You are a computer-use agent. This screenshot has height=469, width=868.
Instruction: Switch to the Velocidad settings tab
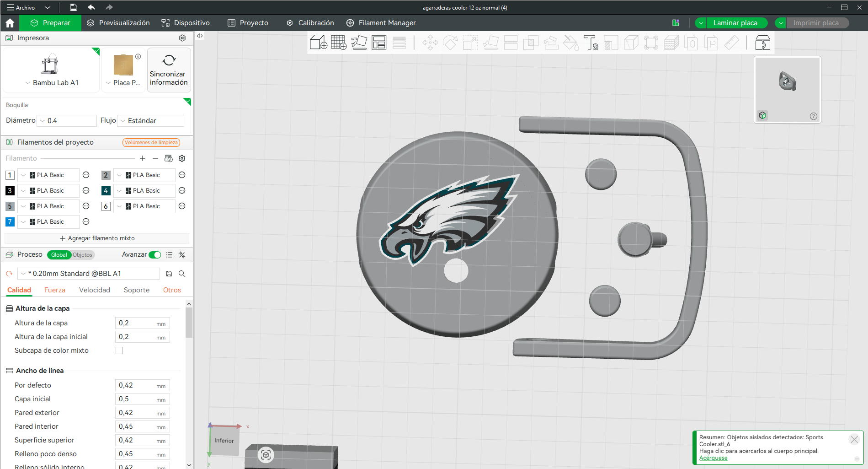pyautogui.click(x=95, y=290)
